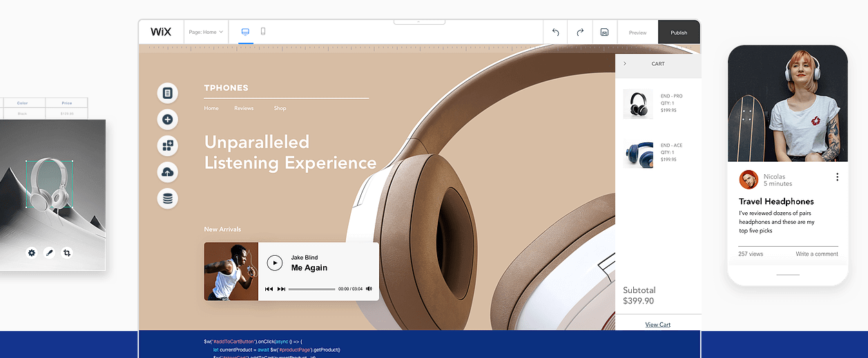Mute the audio player volume
The width and height of the screenshot is (868, 358).
point(369,289)
